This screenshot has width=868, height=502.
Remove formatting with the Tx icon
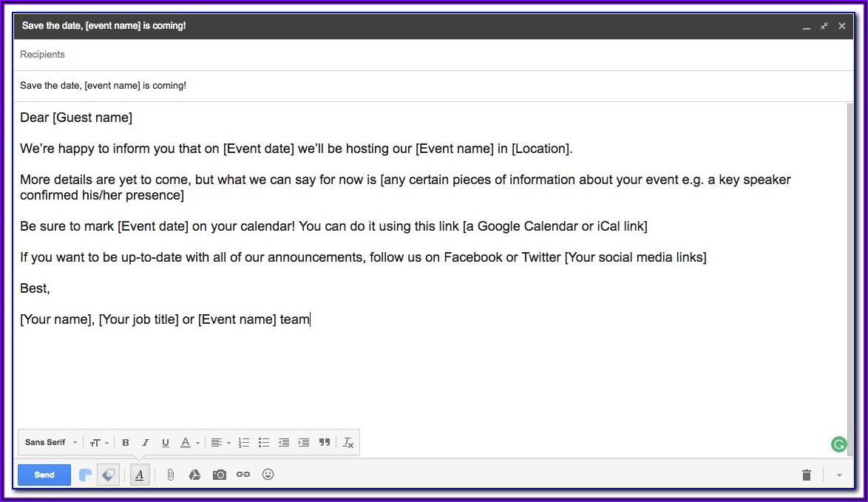coord(348,443)
